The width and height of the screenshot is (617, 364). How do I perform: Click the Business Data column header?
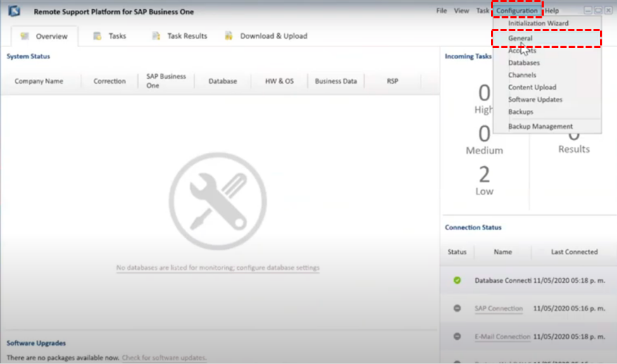pyautogui.click(x=336, y=81)
